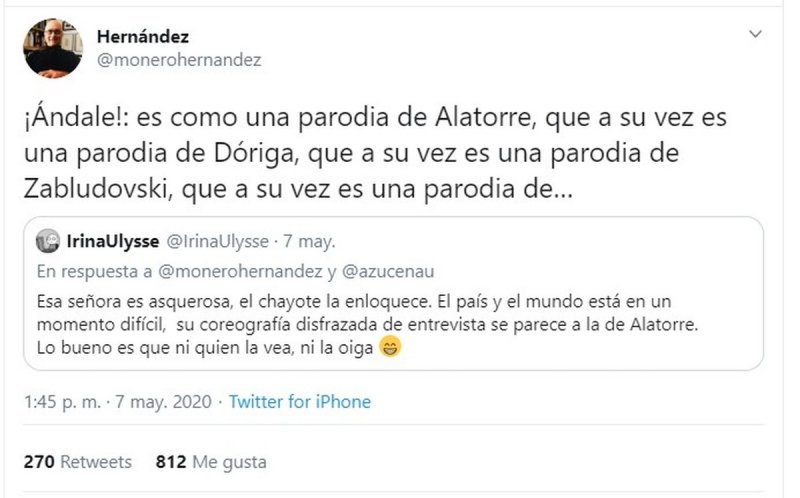800x498 pixels.
Task: View the 812 Me gusta list
Action: (211, 462)
